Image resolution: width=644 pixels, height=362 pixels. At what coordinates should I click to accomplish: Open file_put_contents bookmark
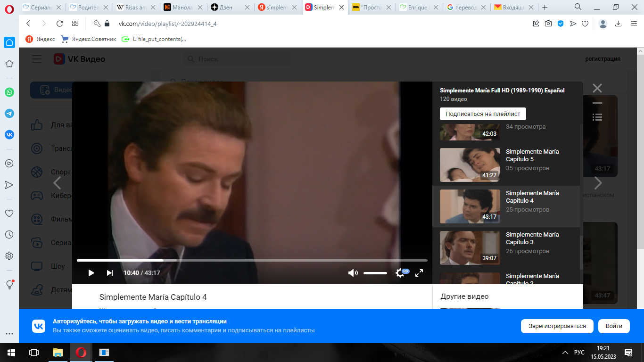pos(154,39)
